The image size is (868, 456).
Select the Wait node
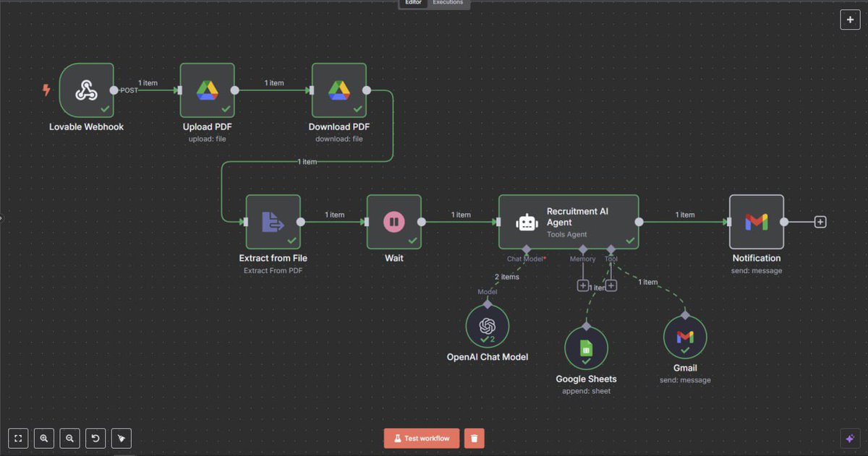[x=394, y=221]
